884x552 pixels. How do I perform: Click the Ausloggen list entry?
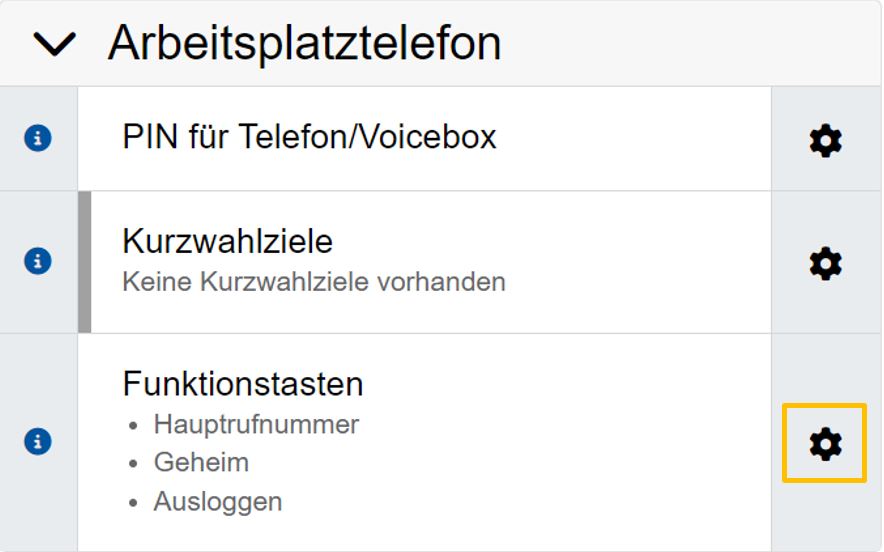point(218,501)
